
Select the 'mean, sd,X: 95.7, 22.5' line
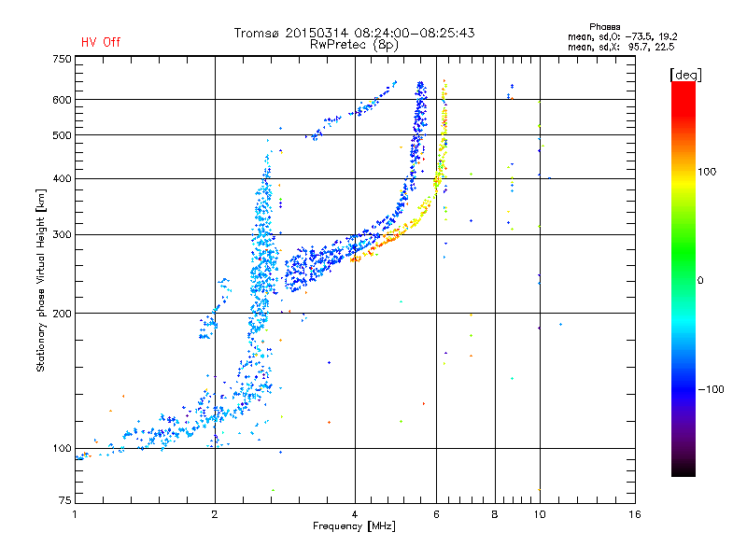coord(621,47)
